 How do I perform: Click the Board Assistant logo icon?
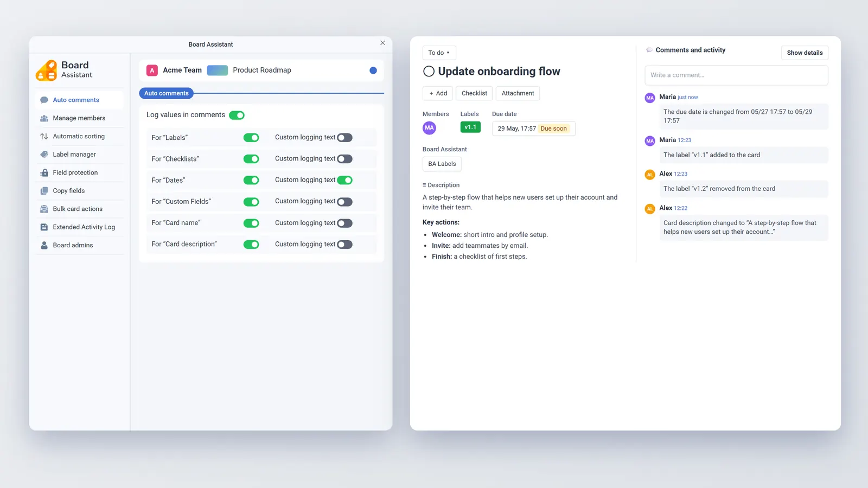[x=47, y=70]
